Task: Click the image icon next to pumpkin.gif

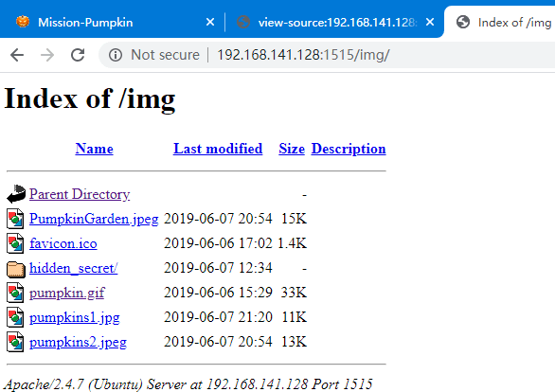Action: click(x=15, y=293)
